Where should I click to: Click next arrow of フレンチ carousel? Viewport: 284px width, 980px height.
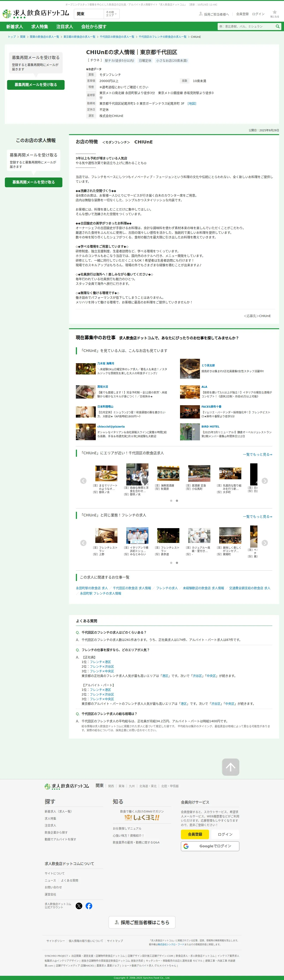click(265, 543)
